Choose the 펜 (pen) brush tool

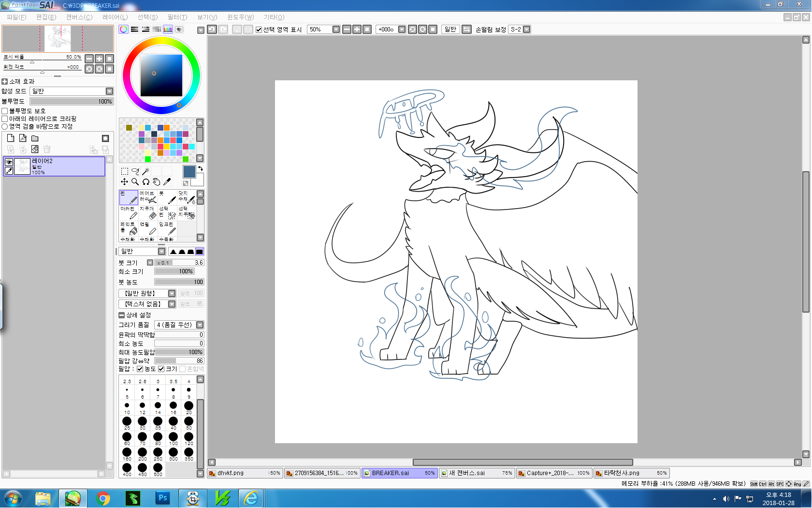click(129, 197)
